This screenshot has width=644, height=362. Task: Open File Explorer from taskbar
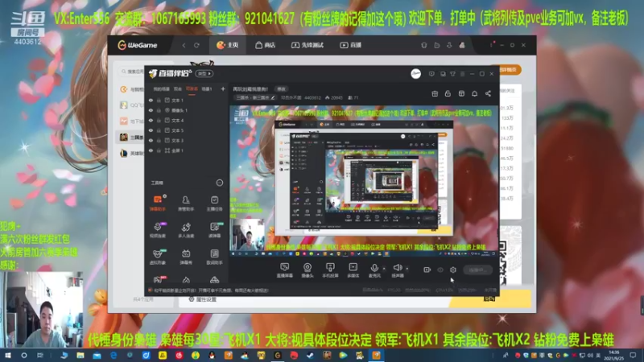pyautogui.click(x=80, y=356)
